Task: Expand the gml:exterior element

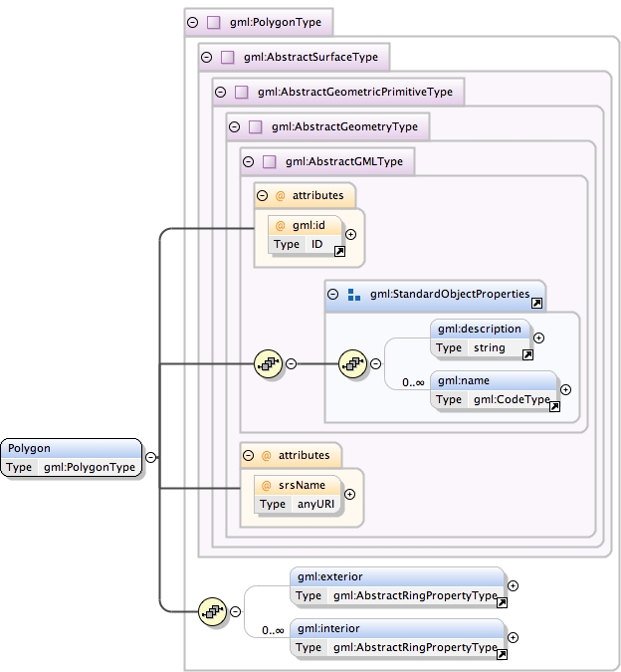Action: pos(514,585)
